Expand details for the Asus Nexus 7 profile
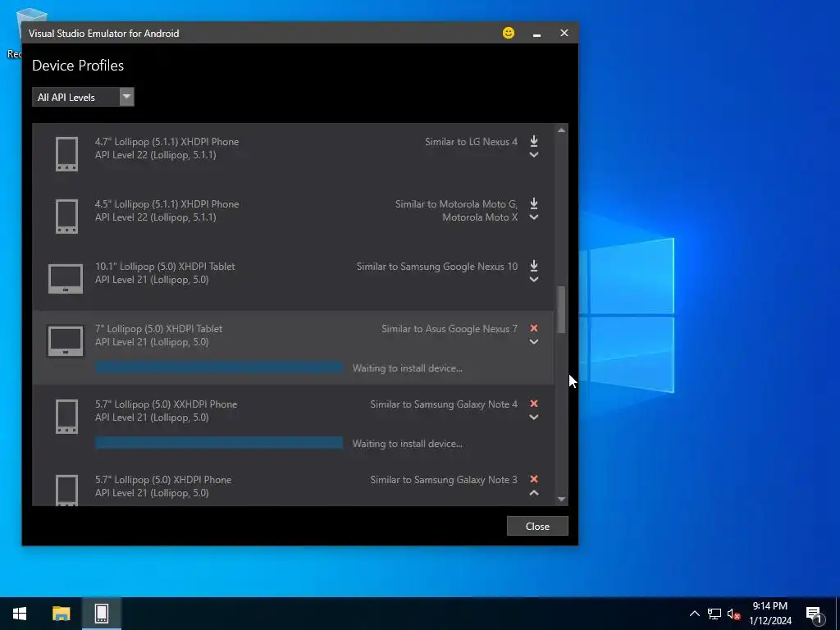840x630 pixels. [x=533, y=342]
